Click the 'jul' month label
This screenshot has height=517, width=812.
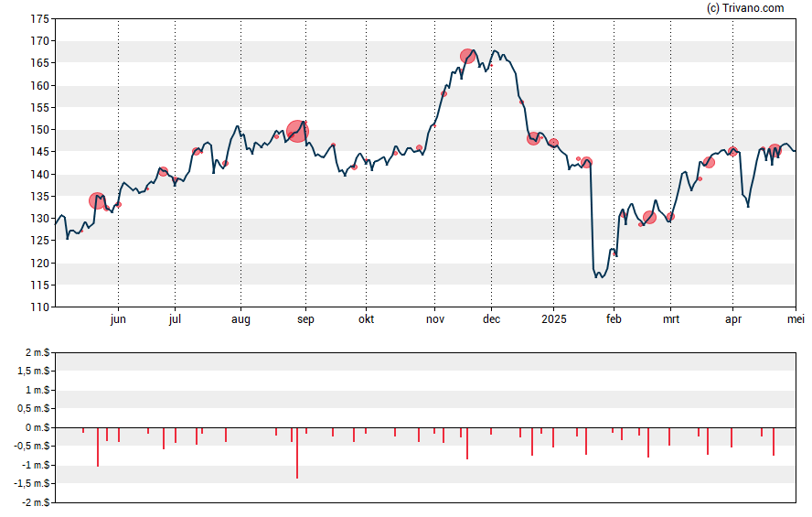pos(175,319)
